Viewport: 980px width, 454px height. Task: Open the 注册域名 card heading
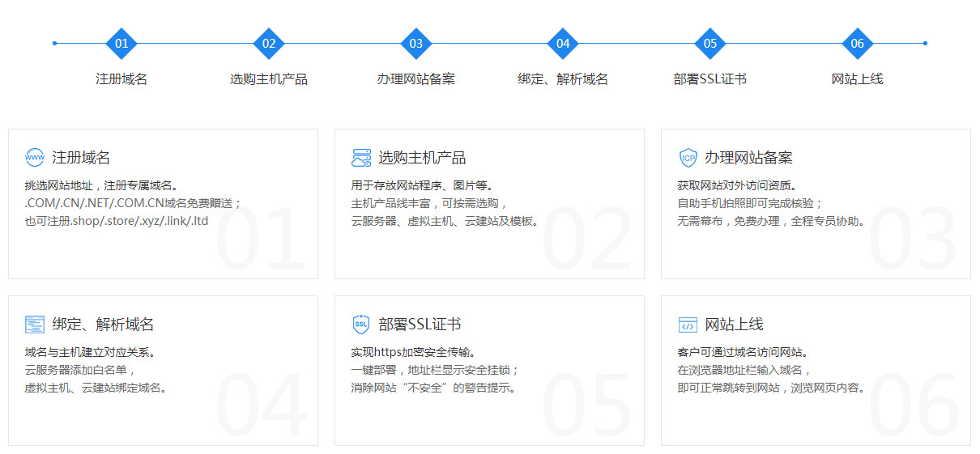tap(81, 158)
